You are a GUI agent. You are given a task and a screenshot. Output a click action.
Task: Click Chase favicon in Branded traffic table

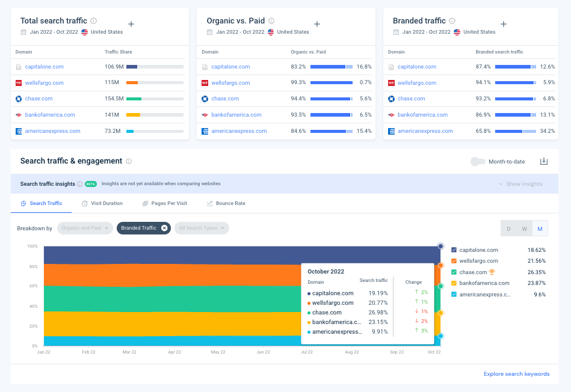click(391, 99)
